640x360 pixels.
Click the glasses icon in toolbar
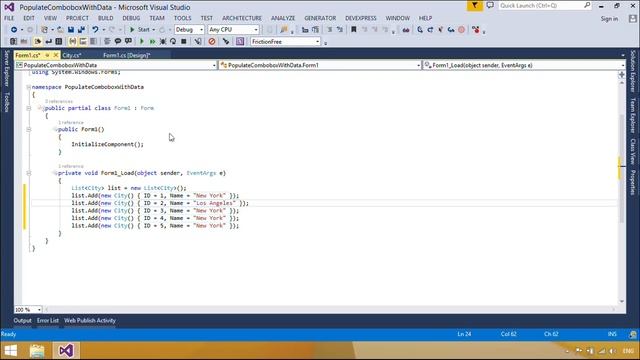pyautogui.click(x=406, y=30)
